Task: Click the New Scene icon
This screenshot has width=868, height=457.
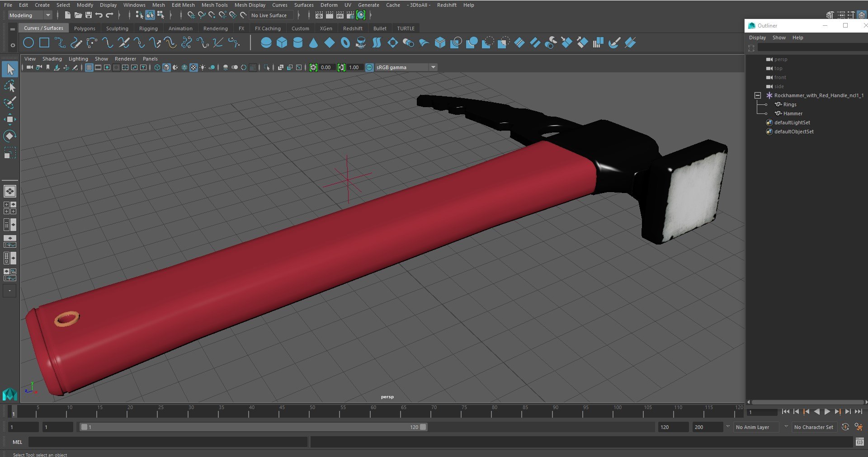Action: tap(67, 15)
